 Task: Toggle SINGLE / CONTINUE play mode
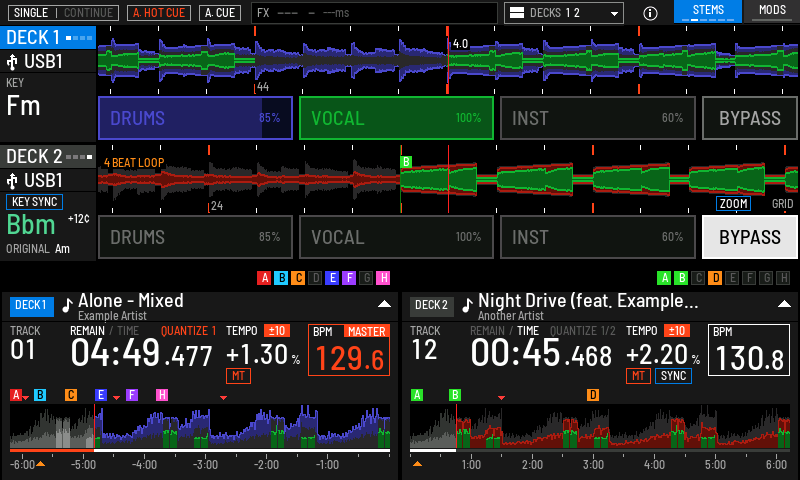click(63, 13)
